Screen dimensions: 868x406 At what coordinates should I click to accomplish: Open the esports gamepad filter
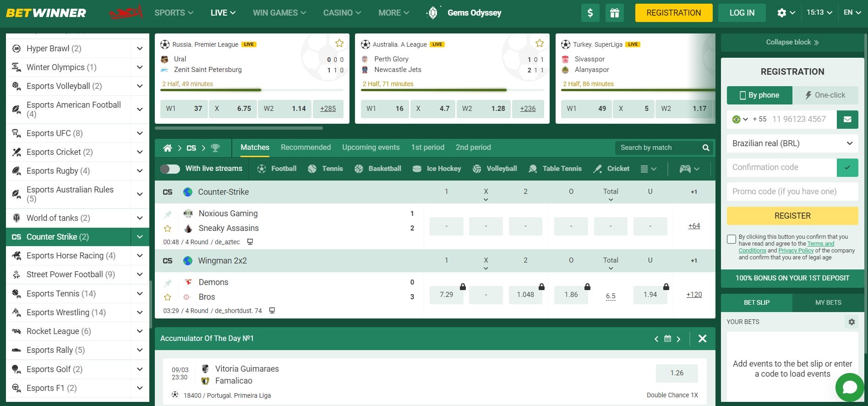(689, 169)
